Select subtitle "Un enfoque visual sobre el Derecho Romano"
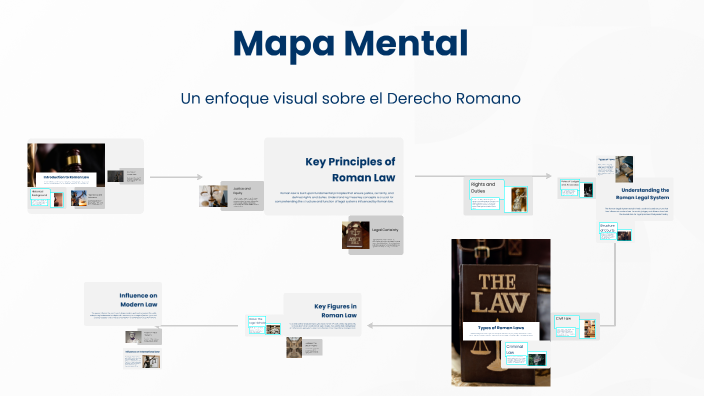 pyautogui.click(x=351, y=98)
